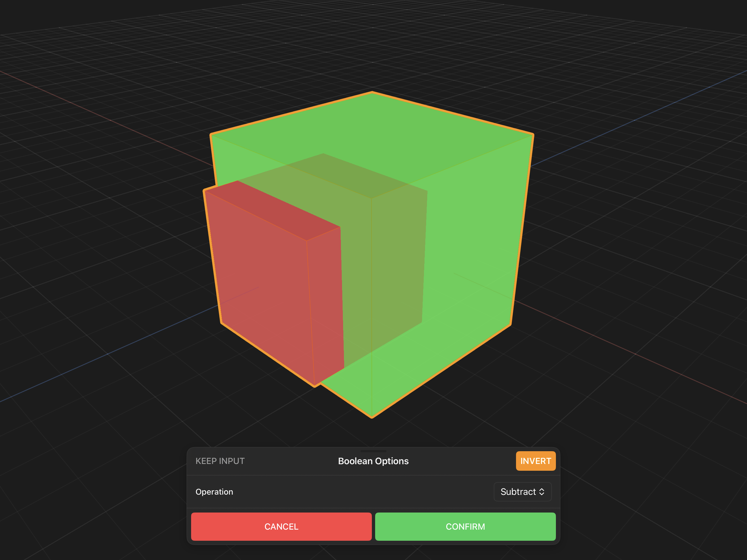Cancel the boolean operation

tap(281, 527)
